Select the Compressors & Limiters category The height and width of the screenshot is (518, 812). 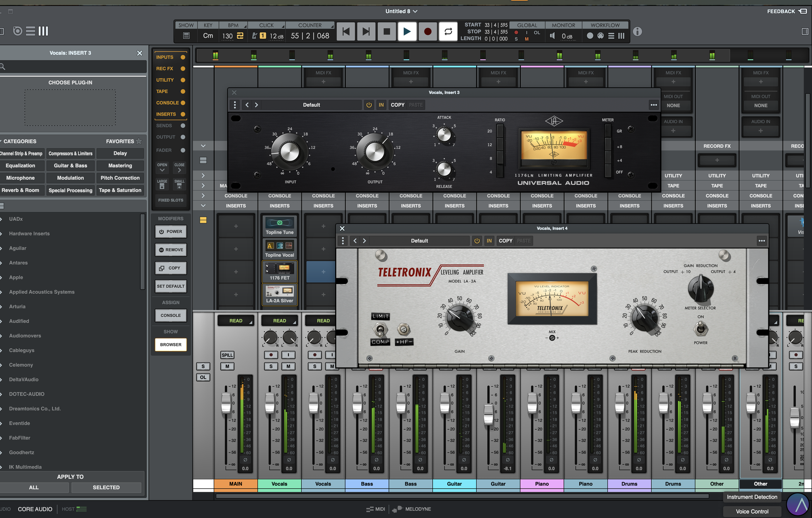[x=71, y=153]
